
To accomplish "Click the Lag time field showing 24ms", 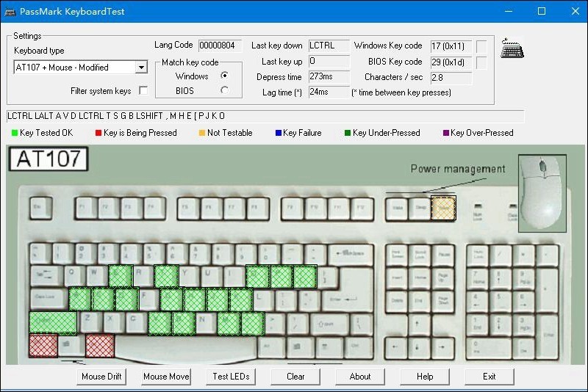I will point(329,92).
